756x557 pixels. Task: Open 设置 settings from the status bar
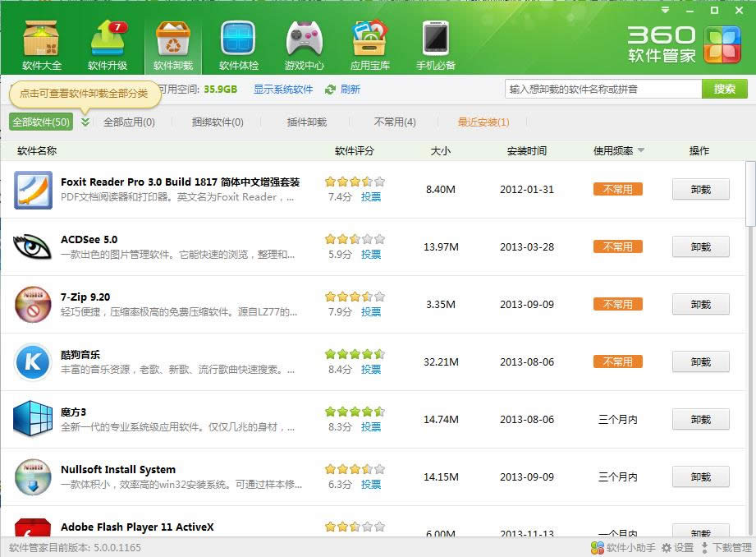[x=677, y=548]
